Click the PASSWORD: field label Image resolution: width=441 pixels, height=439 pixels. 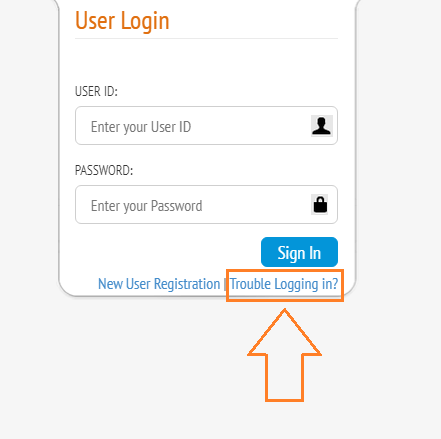[x=104, y=170]
